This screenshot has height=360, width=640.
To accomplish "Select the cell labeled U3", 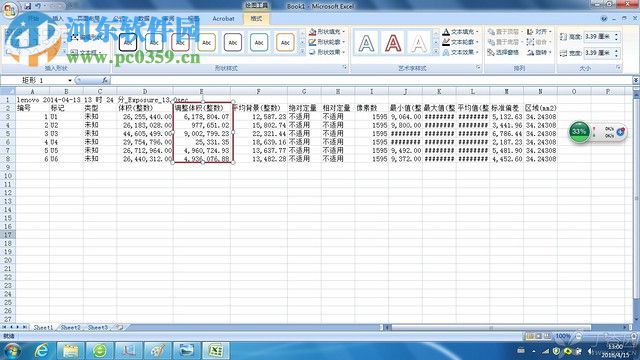I will (x=66, y=133).
